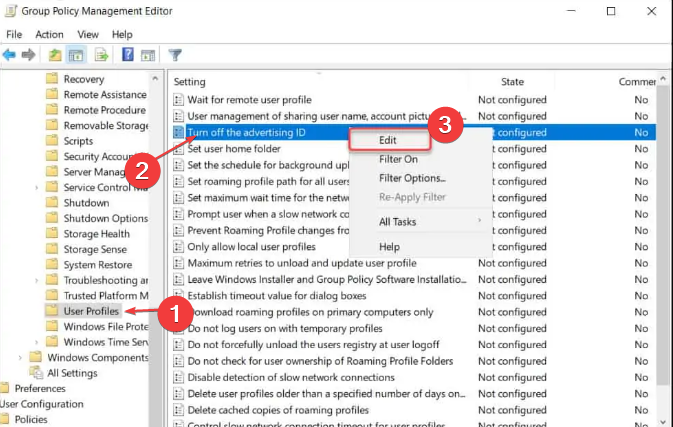673x427 pixels.
Task: Click the All Settings node icon
Action: click(36, 372)
